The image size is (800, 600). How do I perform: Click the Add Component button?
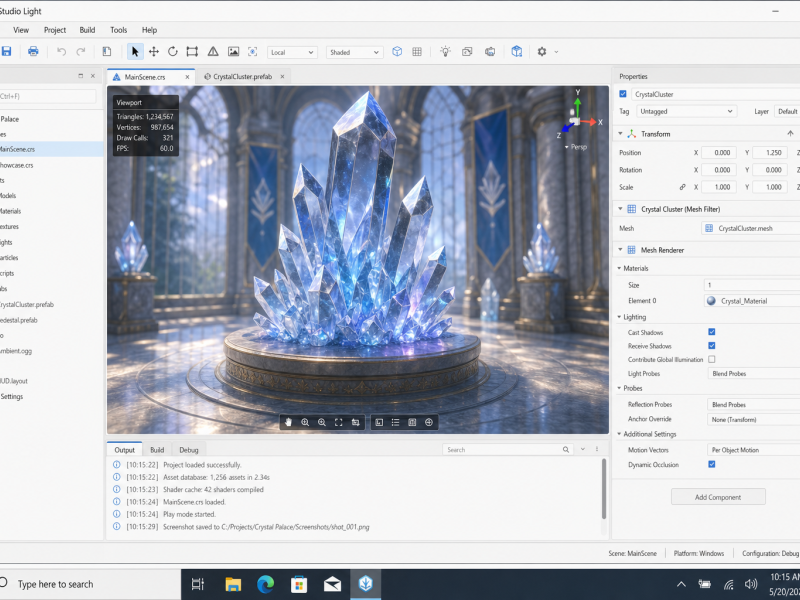point(718,497)
